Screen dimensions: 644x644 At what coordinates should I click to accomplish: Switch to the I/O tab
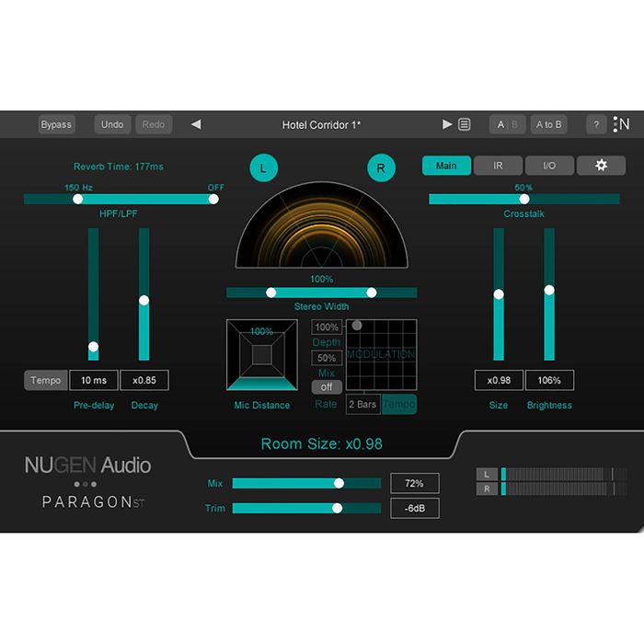tap(549, 166)
